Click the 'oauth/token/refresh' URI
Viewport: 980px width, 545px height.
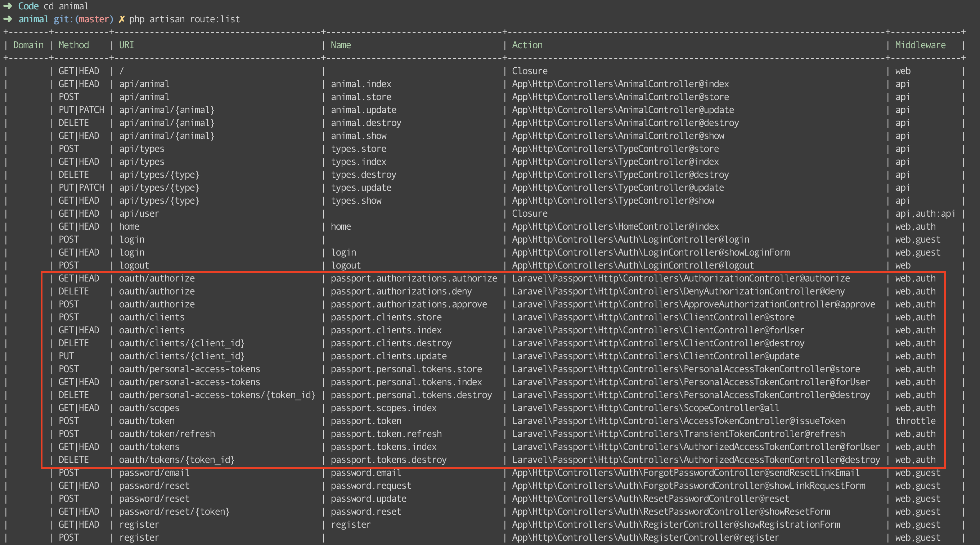pyautogui.click(x=167, y=434)
